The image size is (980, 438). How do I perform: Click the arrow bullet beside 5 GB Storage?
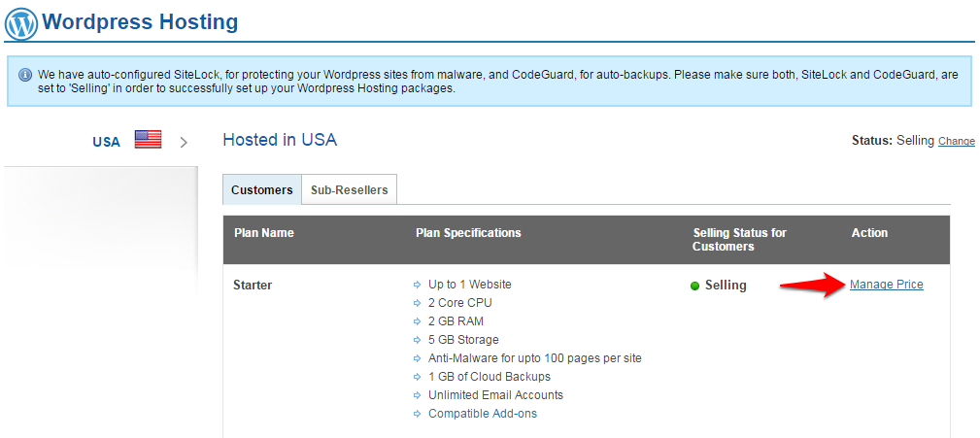[418, 340]
